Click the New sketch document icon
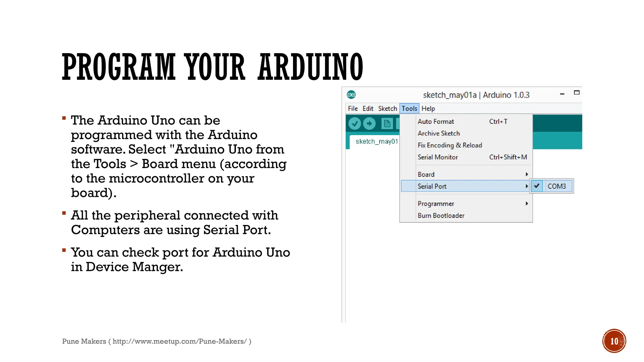This screenshot has width=644, height=362. [387, 124]
